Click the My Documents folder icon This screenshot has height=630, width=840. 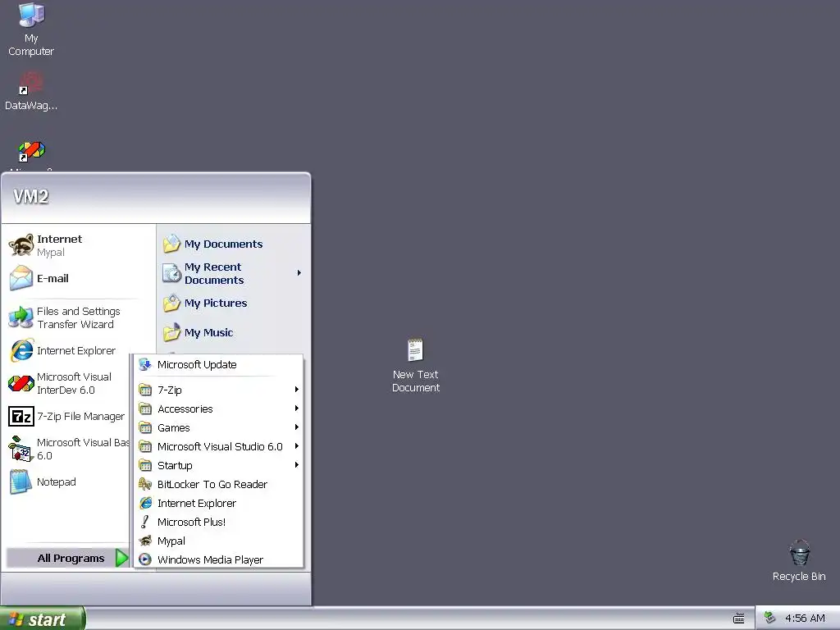click(171, 244)
